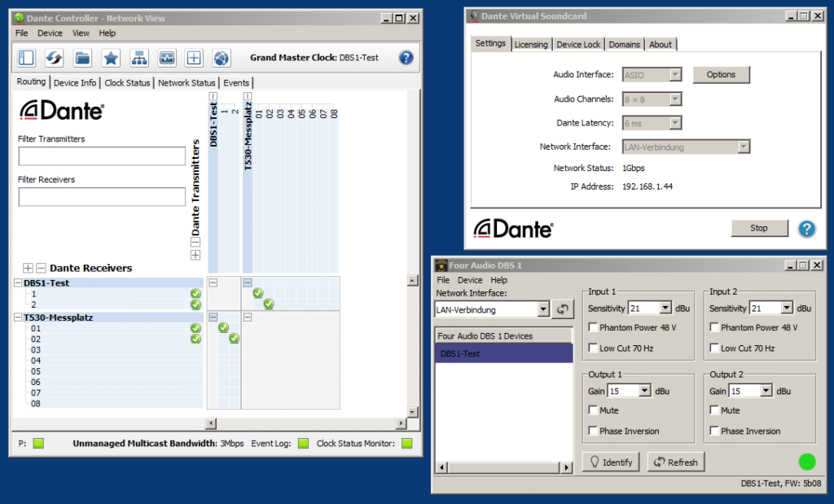
Task: Open the Load Preset folder icon
Action: [x=82, y=58]
